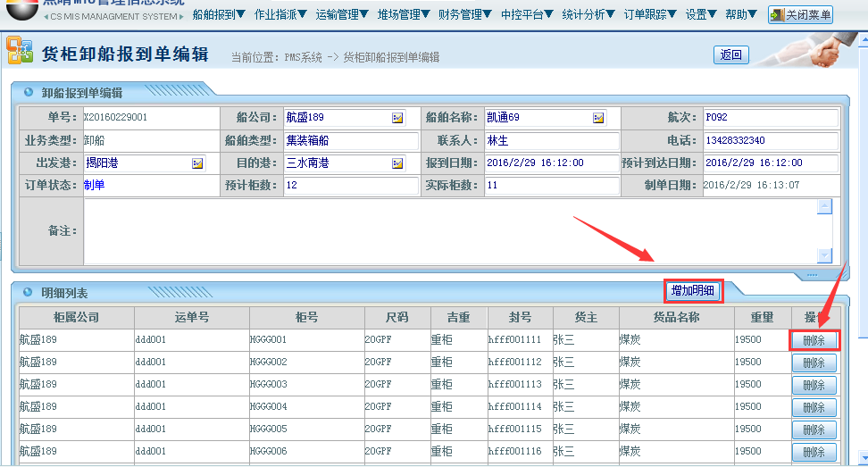Click the 返回 button
Screen dimensions: 868x467
[x=730, y=55]
